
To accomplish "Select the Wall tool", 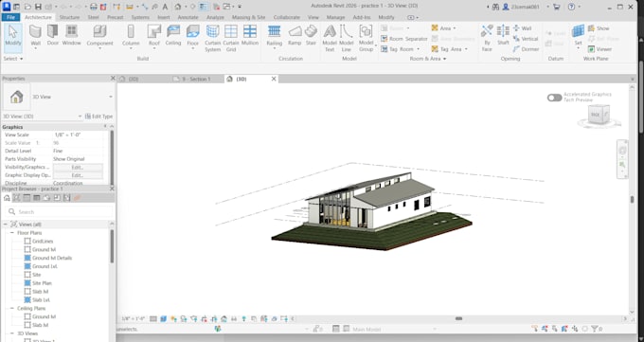I will pyautogui.click(x=35, y=36).
